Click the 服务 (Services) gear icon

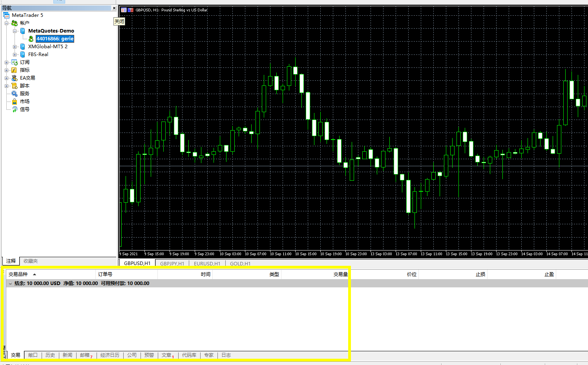[x=14, y=94]
